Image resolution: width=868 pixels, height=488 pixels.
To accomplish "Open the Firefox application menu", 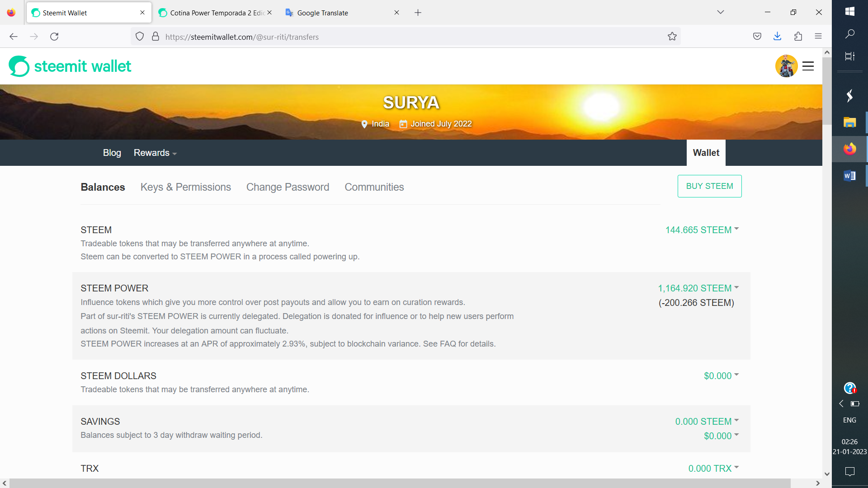I will (818, 37).
